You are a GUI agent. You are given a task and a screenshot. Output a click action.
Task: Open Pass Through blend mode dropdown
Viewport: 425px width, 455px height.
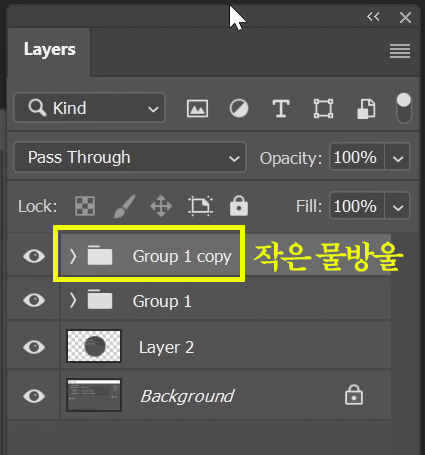tap(130, 157)
